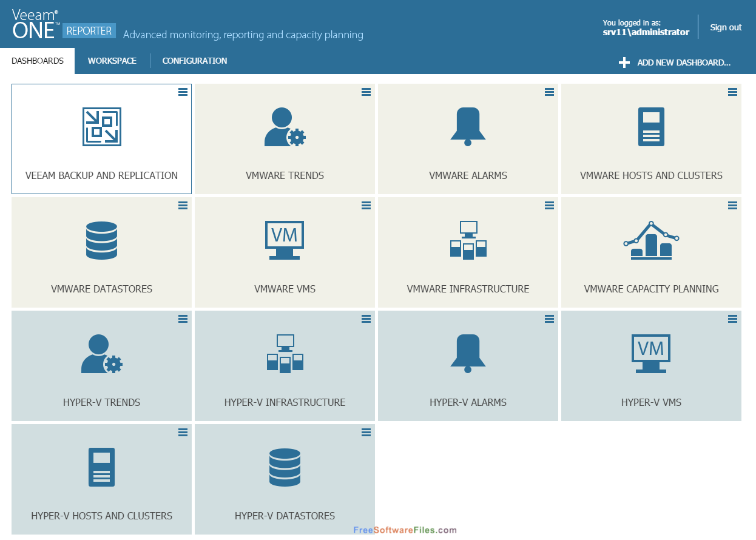756x540 pixels.
Task: Open the VMware Capacity Planning chart icon
Action: [651, 240]
